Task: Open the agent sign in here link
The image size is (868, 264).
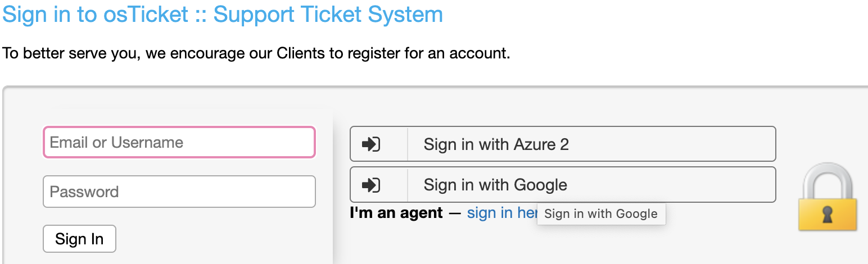Action: click(x=502, y=213)
